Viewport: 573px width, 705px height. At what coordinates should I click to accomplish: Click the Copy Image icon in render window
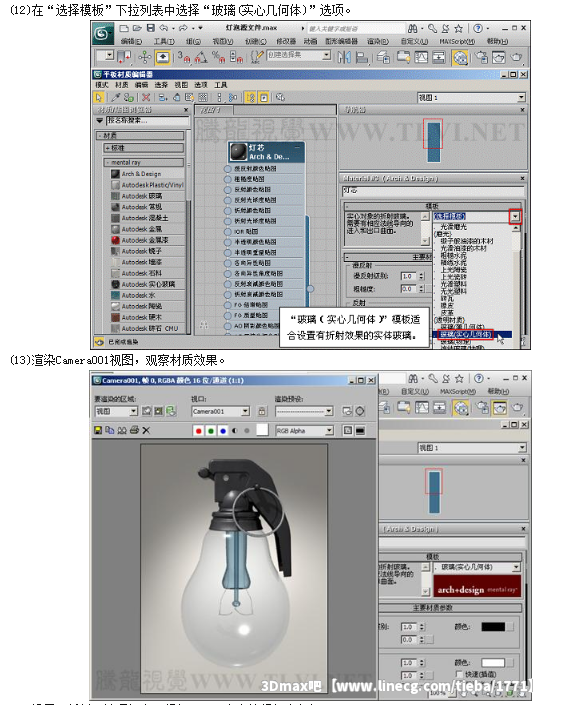point(109,430)
